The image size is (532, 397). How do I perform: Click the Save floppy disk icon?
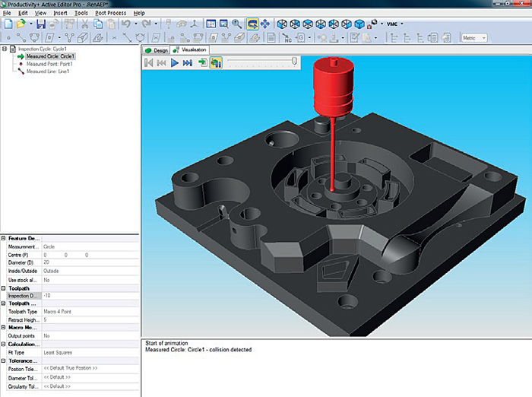point(41,24)
